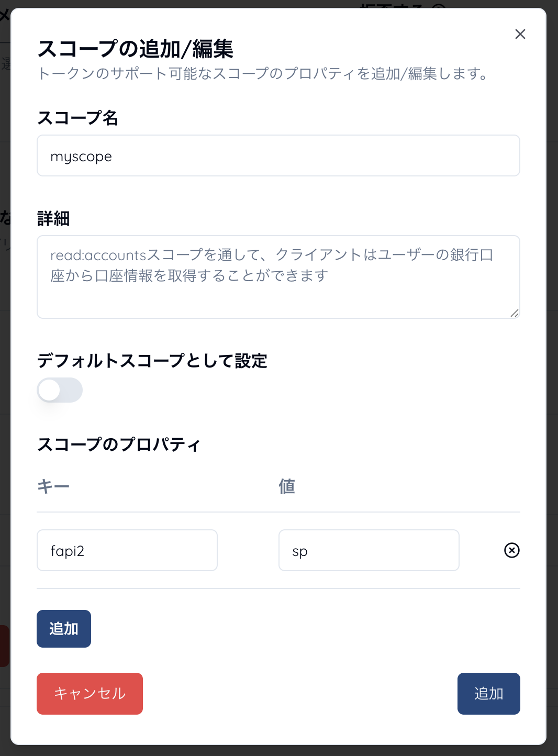This screenshot has width=558, height=756.
Task: Click the スコープの追加/編集 dialog title
Action: 136,49
